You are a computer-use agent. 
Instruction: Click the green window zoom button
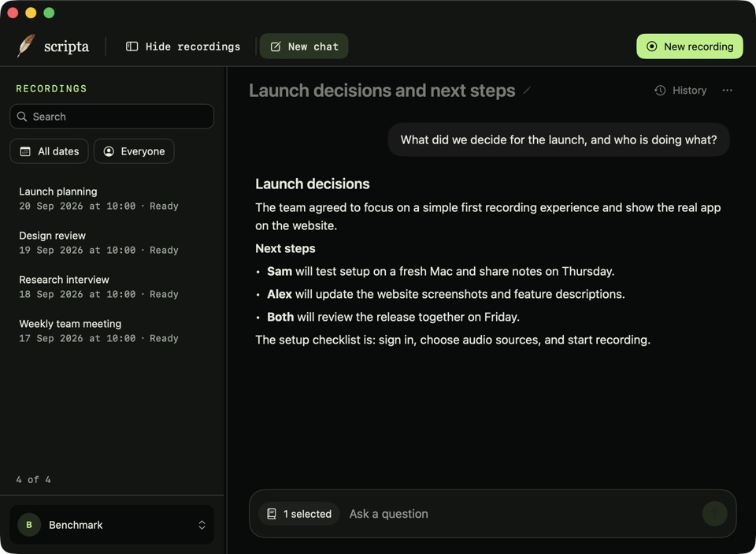(x=49, y=13)
